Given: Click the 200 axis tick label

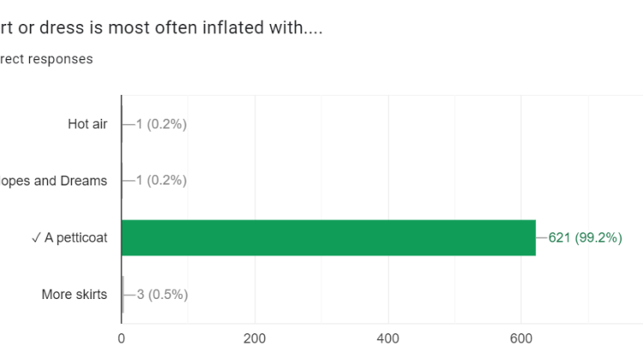Looking at the screenshot, I should [x=255, y=337].
